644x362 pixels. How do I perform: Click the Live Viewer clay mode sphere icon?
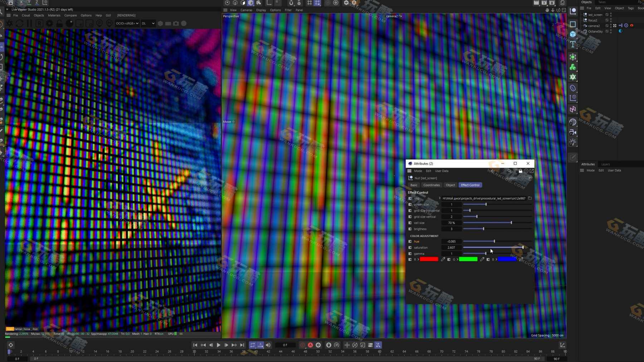tap(69, 23)
